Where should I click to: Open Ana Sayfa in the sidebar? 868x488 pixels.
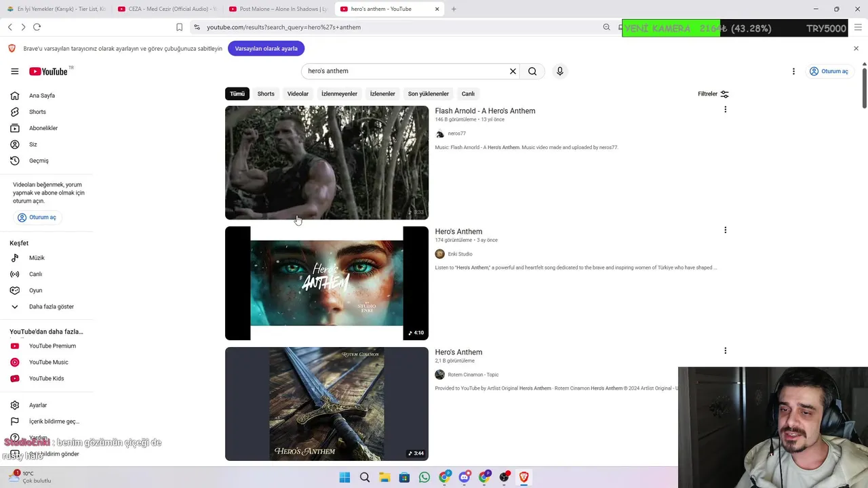[46, 96]
